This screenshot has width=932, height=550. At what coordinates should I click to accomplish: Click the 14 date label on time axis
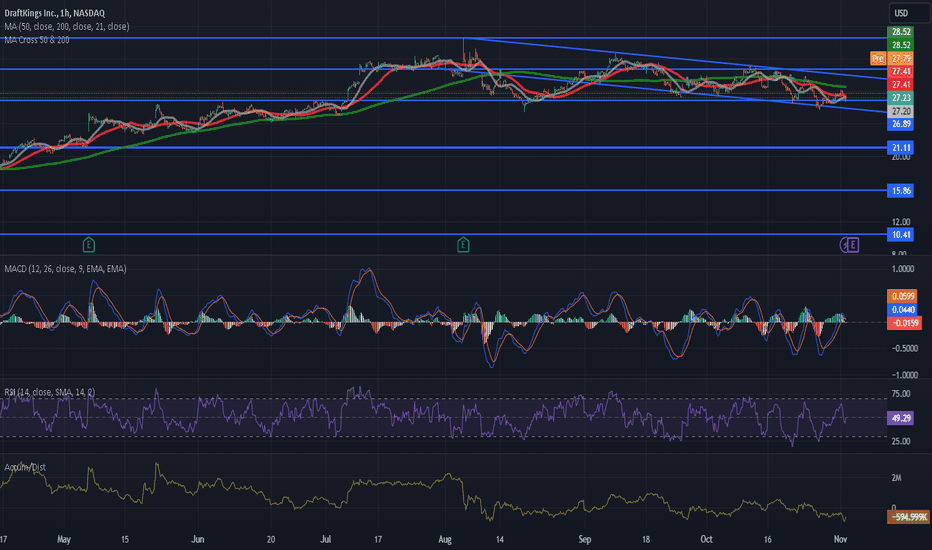click(x=500, y=539)
